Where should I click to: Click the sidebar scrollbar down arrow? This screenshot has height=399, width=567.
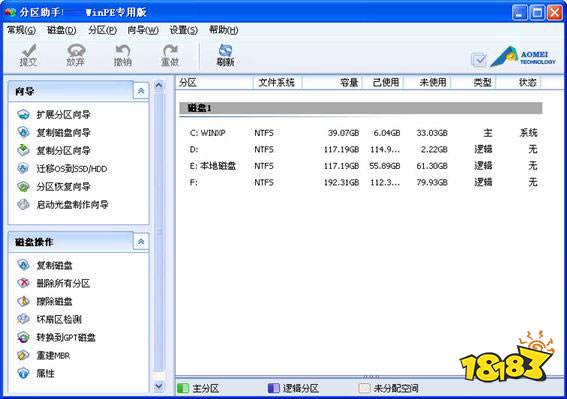(158, 386)
